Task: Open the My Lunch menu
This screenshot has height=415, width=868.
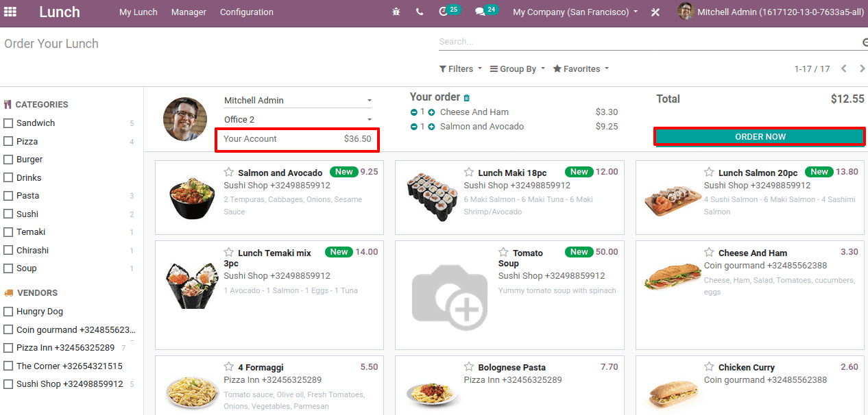Action: tap(138, 12)
